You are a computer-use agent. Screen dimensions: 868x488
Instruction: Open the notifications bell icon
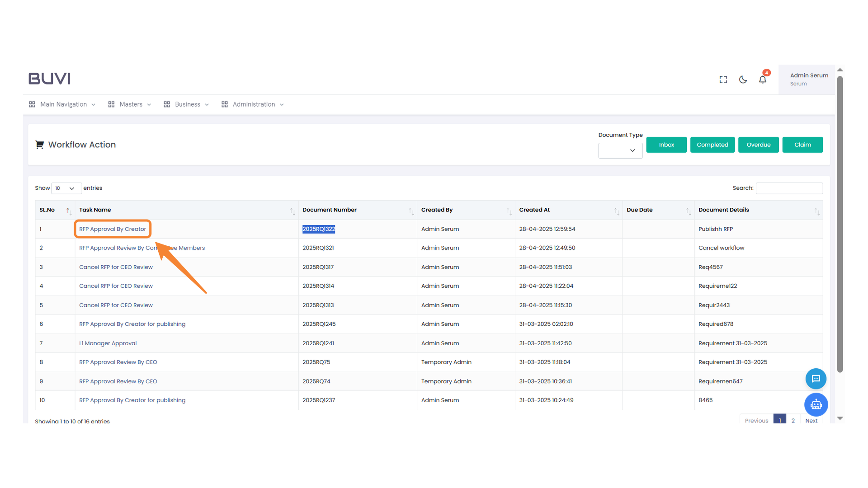tap(763, 80)
